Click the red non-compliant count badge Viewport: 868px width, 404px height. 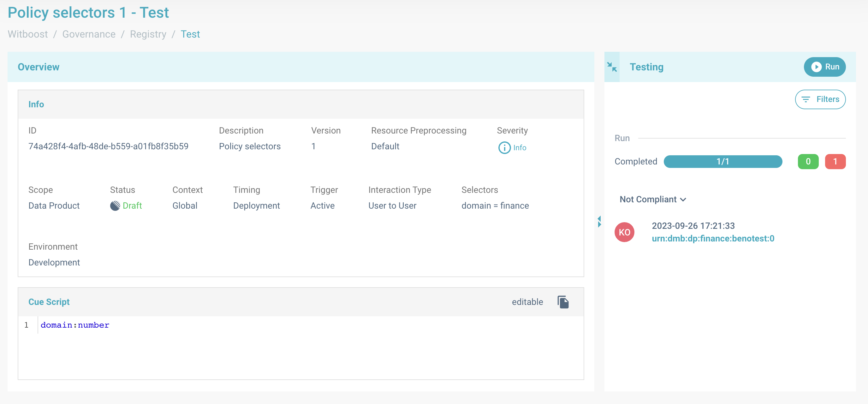point(835,161)
